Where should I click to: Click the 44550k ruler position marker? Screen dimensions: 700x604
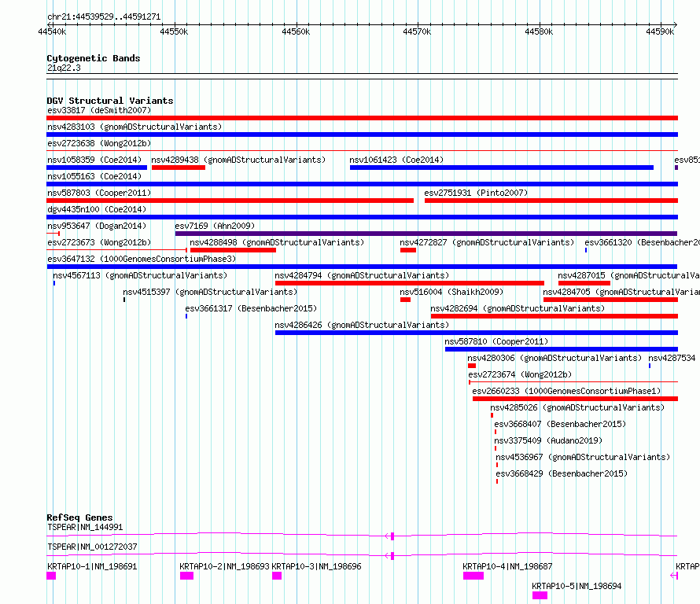pyautogui.click(x=174, y=31)
